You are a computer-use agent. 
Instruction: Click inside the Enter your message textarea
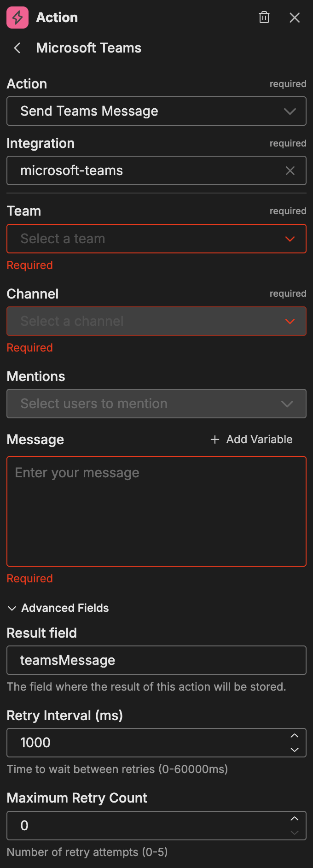click(x=156, y=511)
